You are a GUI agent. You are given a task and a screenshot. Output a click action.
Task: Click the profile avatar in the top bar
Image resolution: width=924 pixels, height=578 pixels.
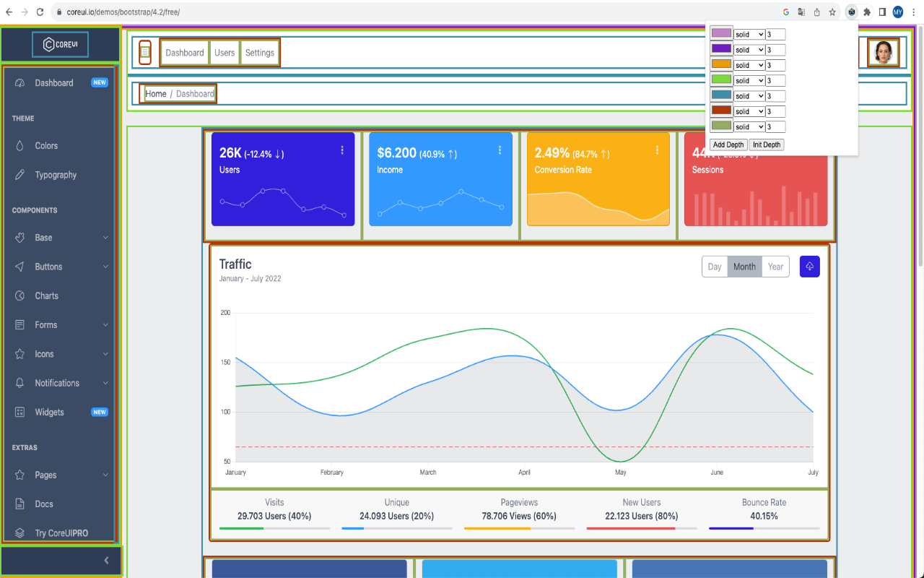coord(883,51)
